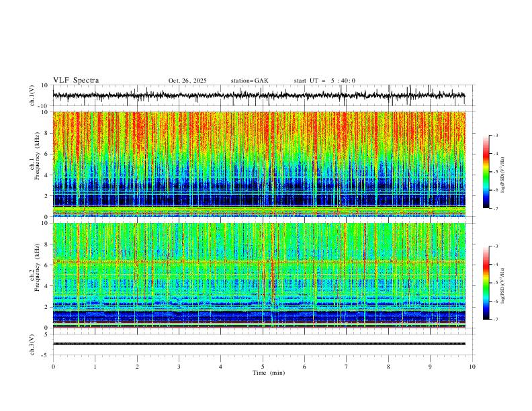Click the "ch.3(V)" axis label

tap(32, 345)
